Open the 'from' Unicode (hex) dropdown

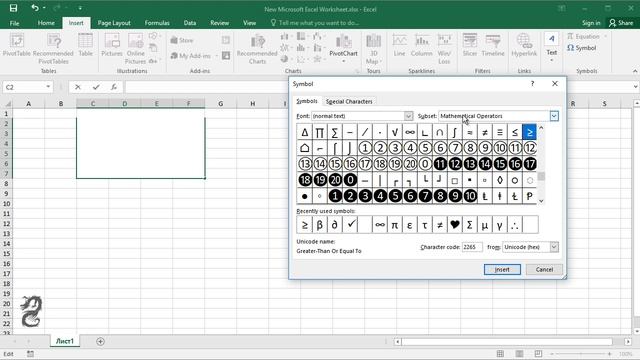pos(554,247)
